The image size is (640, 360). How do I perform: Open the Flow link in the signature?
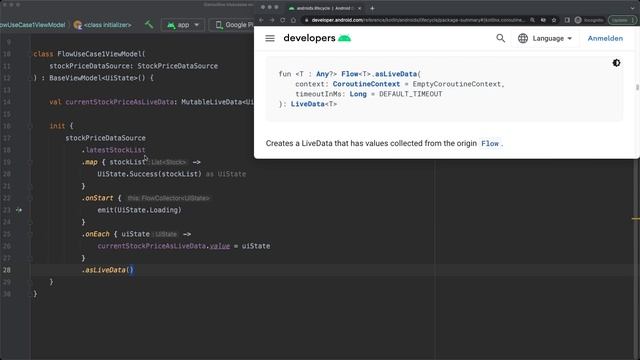pos(350,74)
